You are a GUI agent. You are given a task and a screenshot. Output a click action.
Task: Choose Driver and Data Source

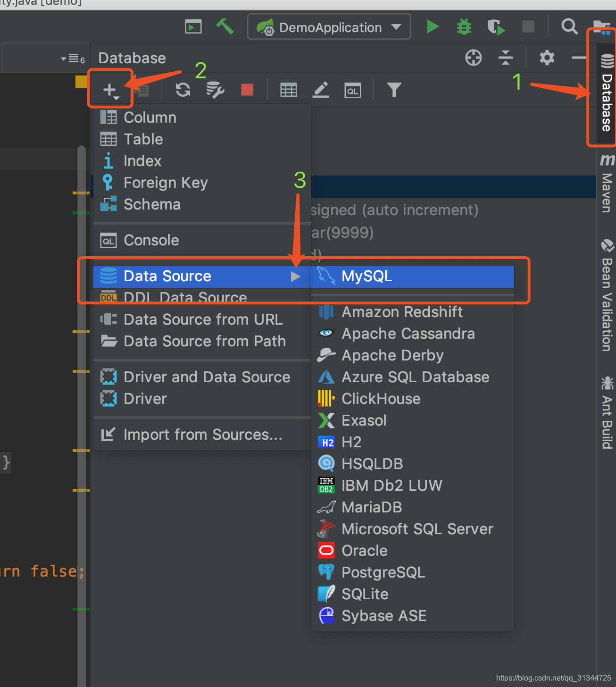click(202, 377)
